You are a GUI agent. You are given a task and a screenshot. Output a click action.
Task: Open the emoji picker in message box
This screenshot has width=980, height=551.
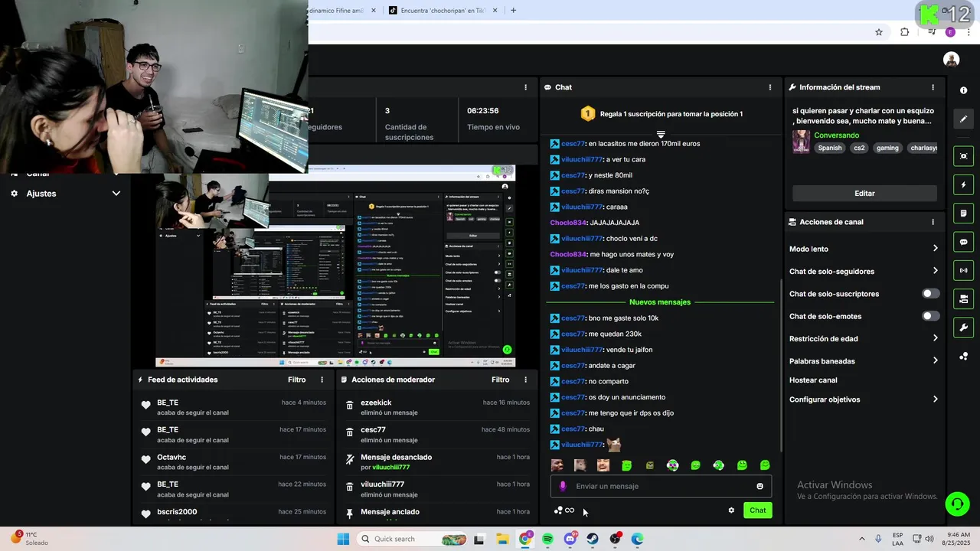(759, 486)
